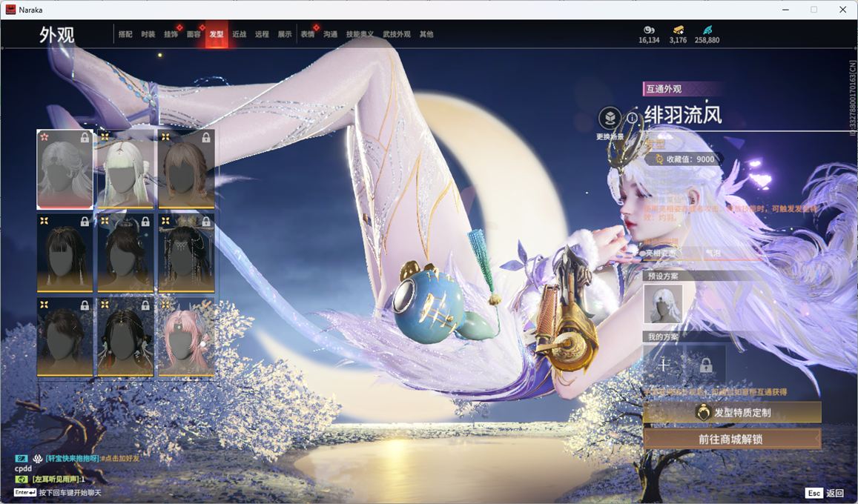Select the pink twin-tail hairstyle thumbnail

pos(186,336)
